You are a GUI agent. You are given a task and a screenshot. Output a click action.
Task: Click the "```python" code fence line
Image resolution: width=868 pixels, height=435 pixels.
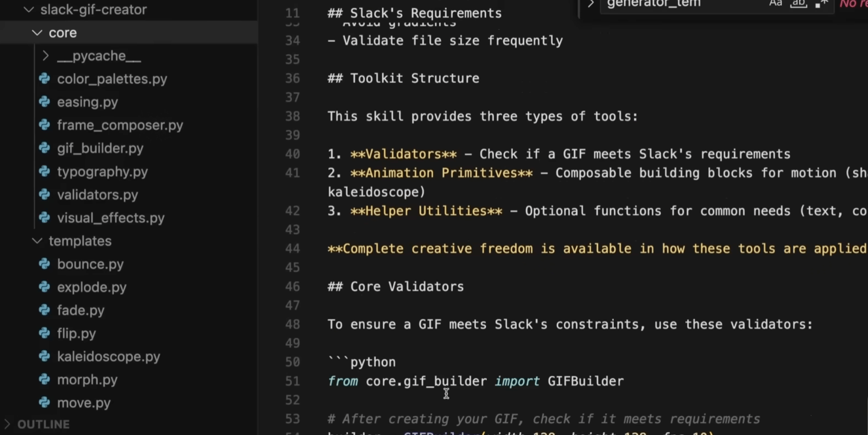[x=362, y=362]
